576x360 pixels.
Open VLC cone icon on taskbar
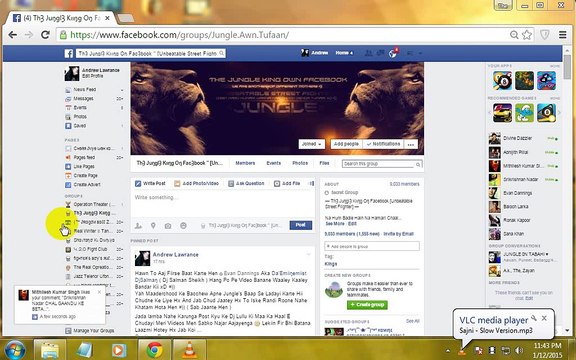(189, 349)
